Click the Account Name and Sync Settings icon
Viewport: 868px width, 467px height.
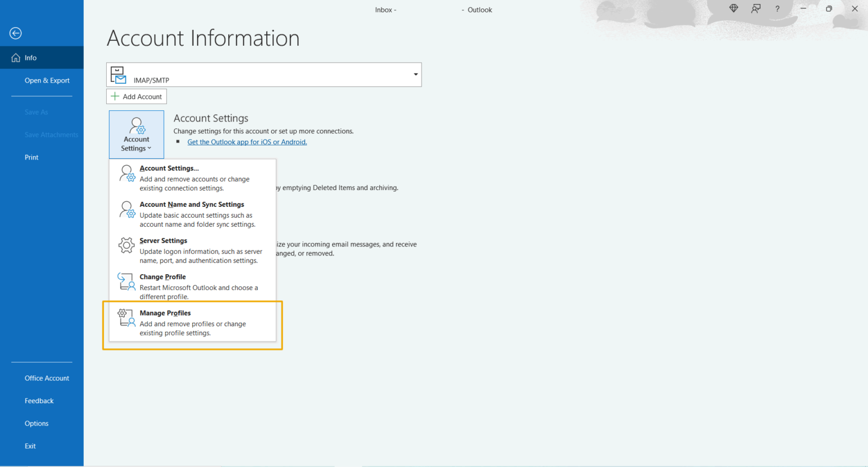coord(126,209)
